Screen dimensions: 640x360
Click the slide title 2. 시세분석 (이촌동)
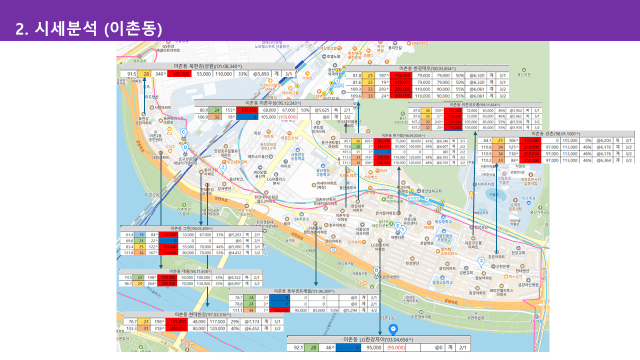coord(89,29)
